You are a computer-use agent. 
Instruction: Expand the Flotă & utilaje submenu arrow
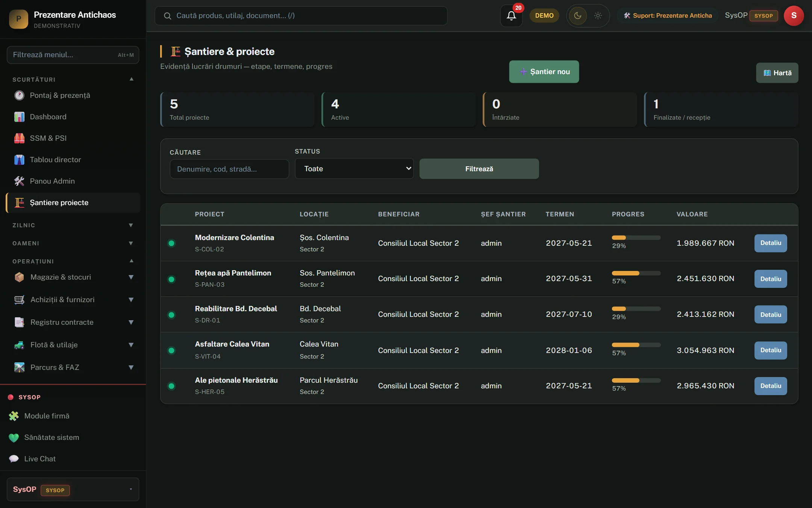(x=131, y=345)
